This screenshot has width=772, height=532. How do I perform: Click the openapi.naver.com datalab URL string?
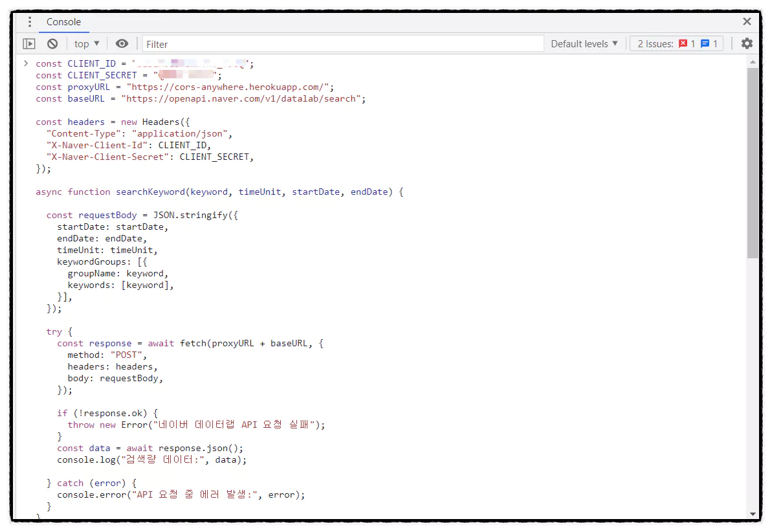point(241,99)
